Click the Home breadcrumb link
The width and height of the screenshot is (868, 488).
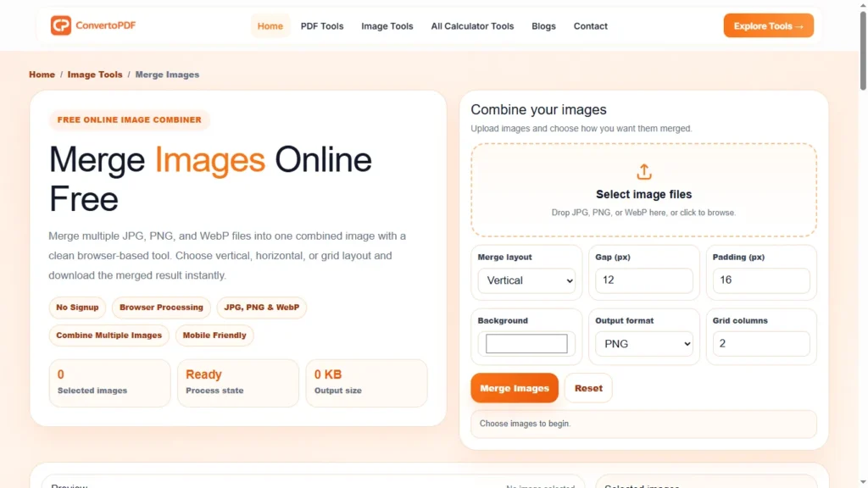tap(42, 75)
